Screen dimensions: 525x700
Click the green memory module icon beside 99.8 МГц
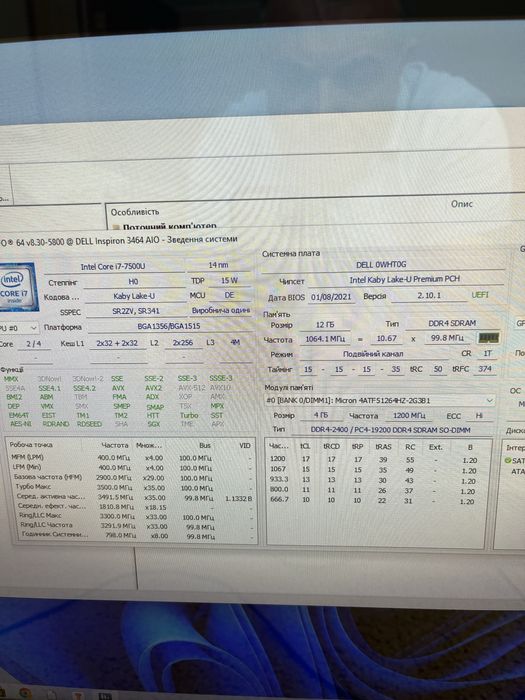pyautogui.click(x=488, y=338)
